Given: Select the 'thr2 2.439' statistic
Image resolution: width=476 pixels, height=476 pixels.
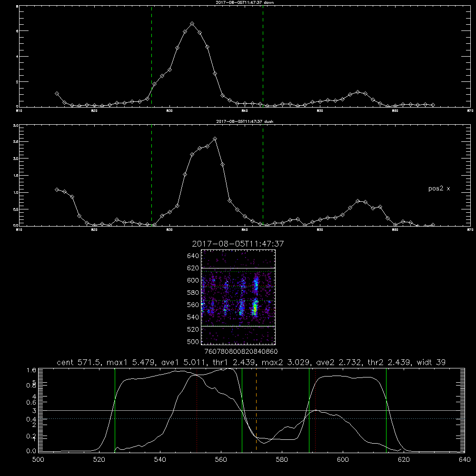Looking at the screenshot, I should pyautogui.click(x=389, y=362).
